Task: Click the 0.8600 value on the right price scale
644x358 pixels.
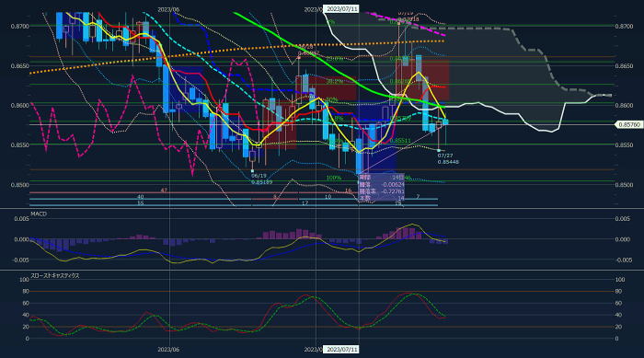Action: tap(624, 105)
